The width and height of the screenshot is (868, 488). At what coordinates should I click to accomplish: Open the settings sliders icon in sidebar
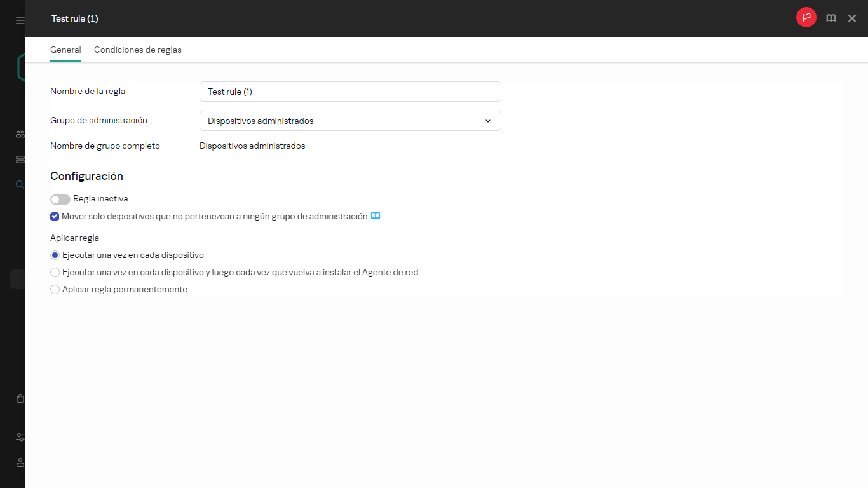(20, 437)
